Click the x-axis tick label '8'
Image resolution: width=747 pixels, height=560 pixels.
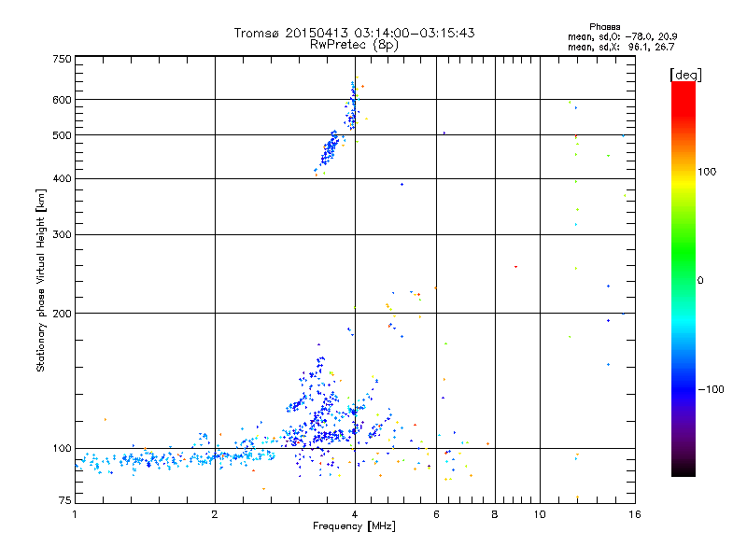pos(495,514)
